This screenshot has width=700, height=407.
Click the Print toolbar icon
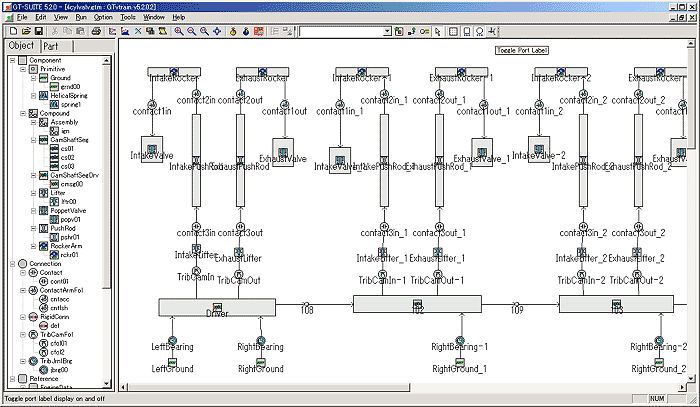coord(96,31)
